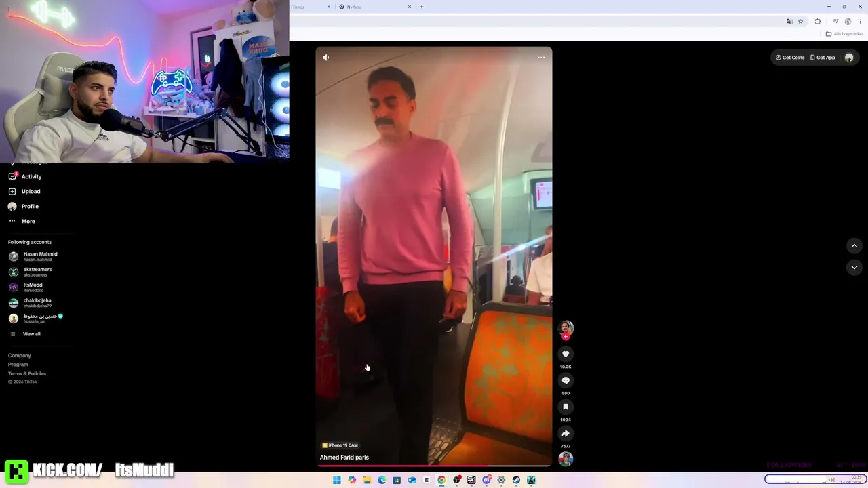Image resolution: width=868 pixels, height=488 pixels.
Task: Open Settings gear in the taskbar
Action: click(501, 480)
